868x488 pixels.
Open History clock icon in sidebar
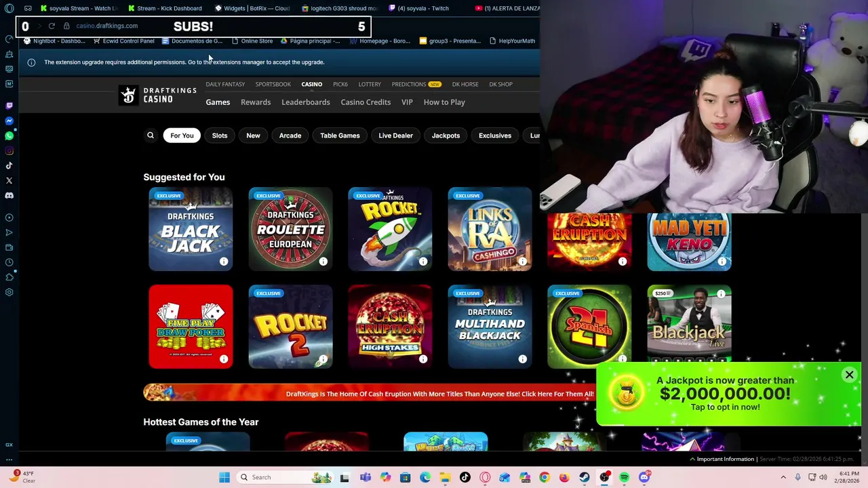click(x=9, y=262)
